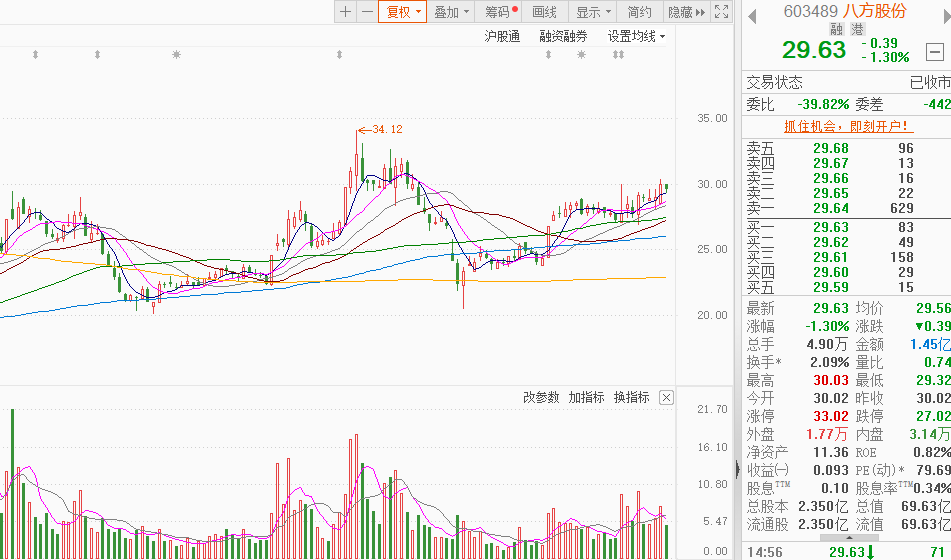Toggle 沪股通 overlay on chart
This screenshot has height=560, width=951.
click(x=502, y=36)
